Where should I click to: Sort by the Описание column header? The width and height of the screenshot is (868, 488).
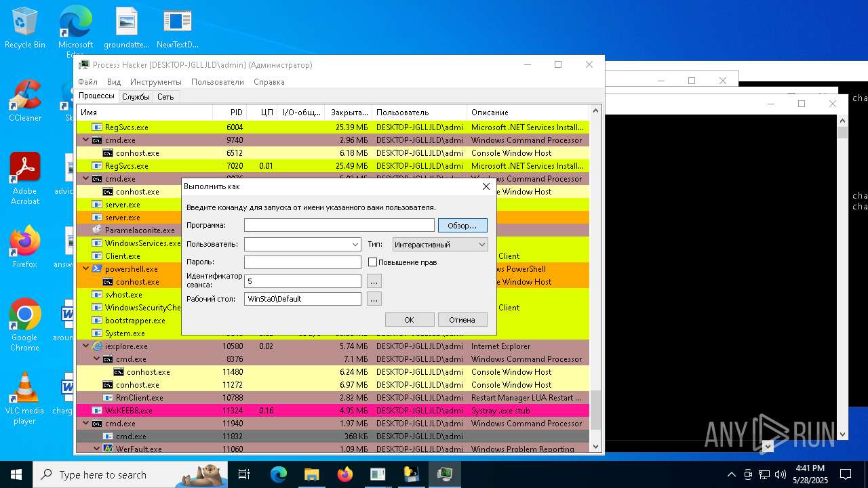(528, 113)
